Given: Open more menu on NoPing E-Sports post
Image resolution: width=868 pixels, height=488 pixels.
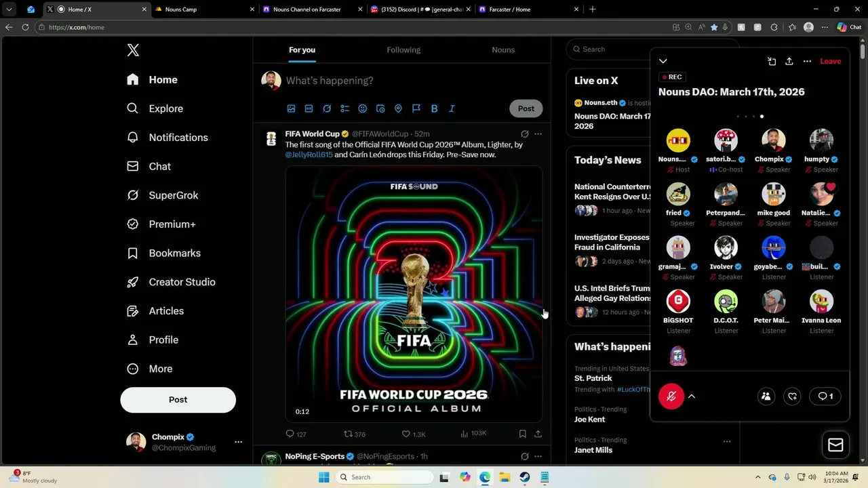Looking at the screenshot, I should (538, 456).
